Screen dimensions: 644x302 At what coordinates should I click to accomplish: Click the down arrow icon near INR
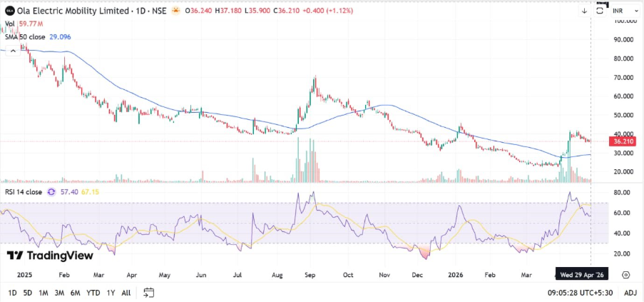[x=584, y=11]
